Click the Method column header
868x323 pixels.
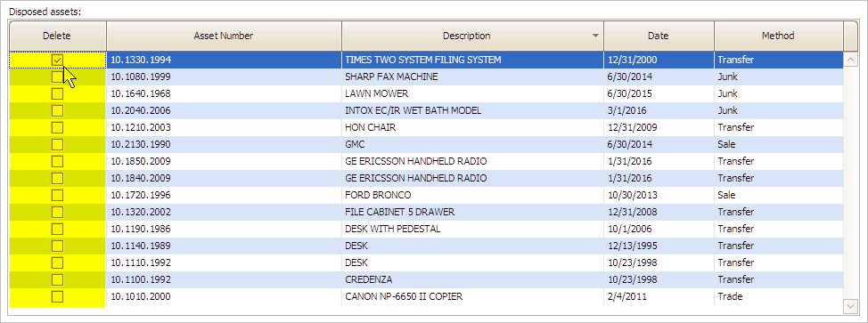778,36
